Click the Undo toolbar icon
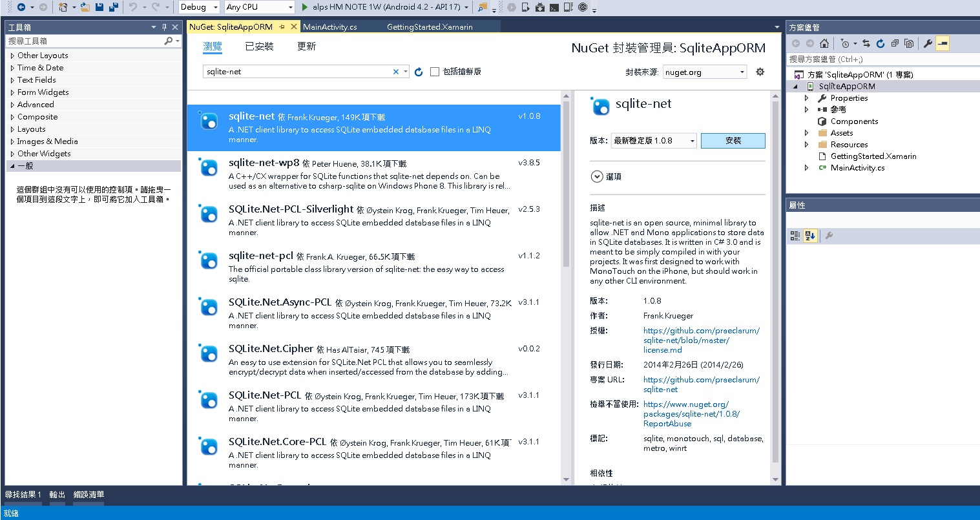This screenshot has height=520, width=980. (132, 7)
